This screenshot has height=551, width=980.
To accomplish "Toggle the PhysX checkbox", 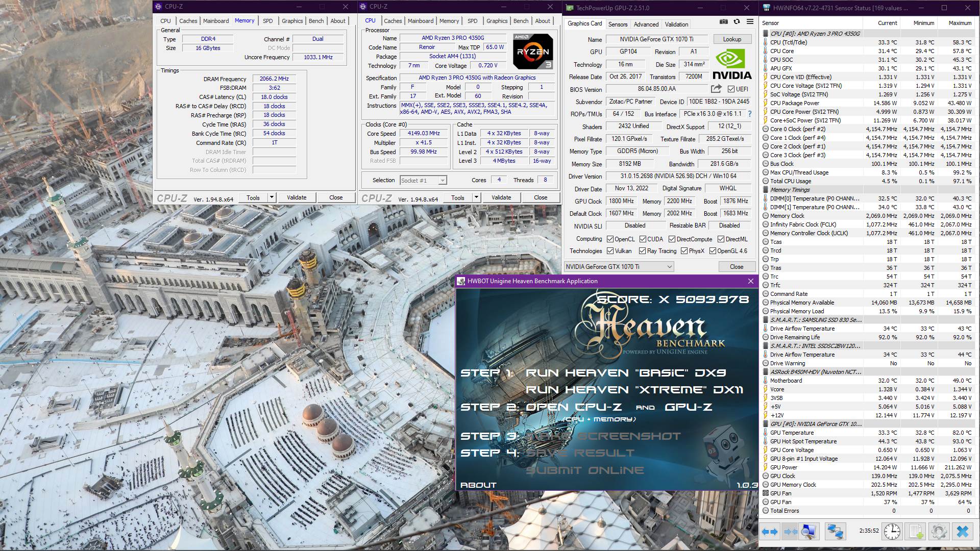I will (x=684, y=251).
